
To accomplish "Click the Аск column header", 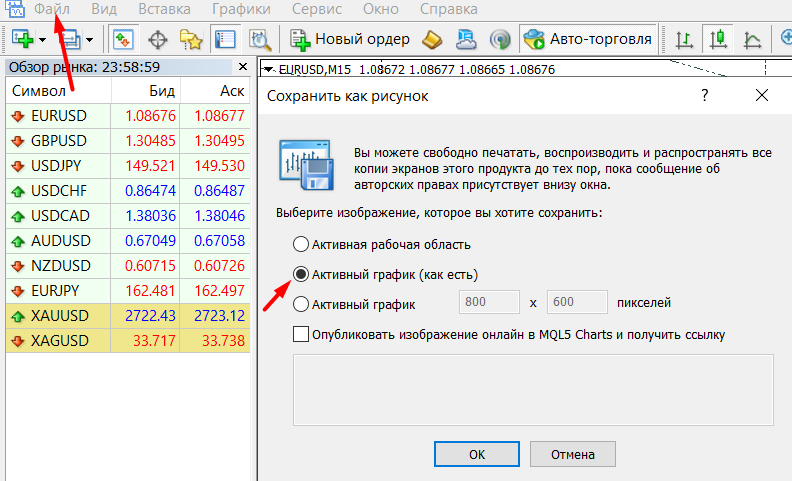I will [215, 91].
